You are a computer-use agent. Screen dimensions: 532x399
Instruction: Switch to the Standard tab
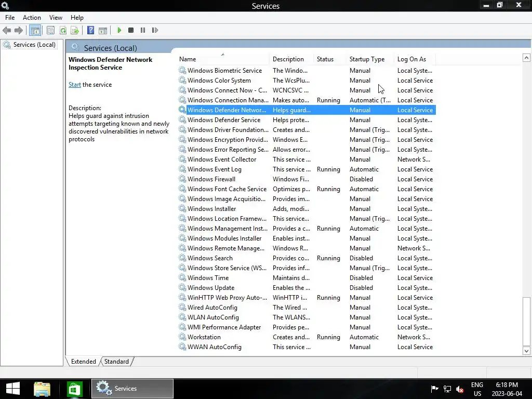[116, 362]
